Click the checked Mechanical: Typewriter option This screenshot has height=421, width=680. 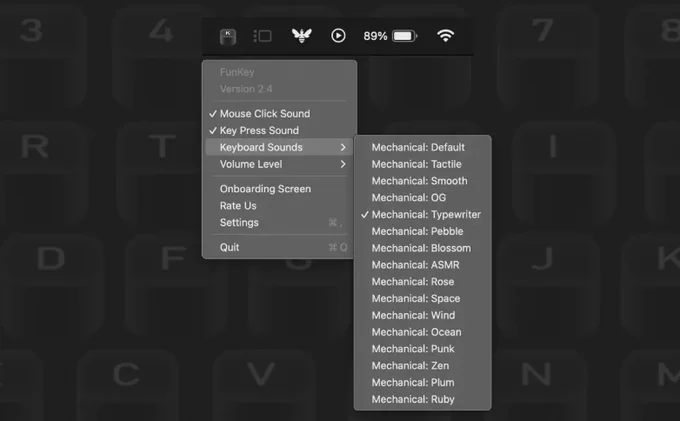(x=422, y=215)
